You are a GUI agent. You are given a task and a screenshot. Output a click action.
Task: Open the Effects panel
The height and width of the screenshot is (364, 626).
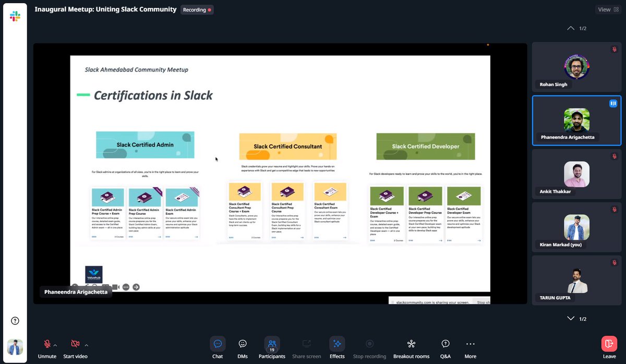pos(336,344)
